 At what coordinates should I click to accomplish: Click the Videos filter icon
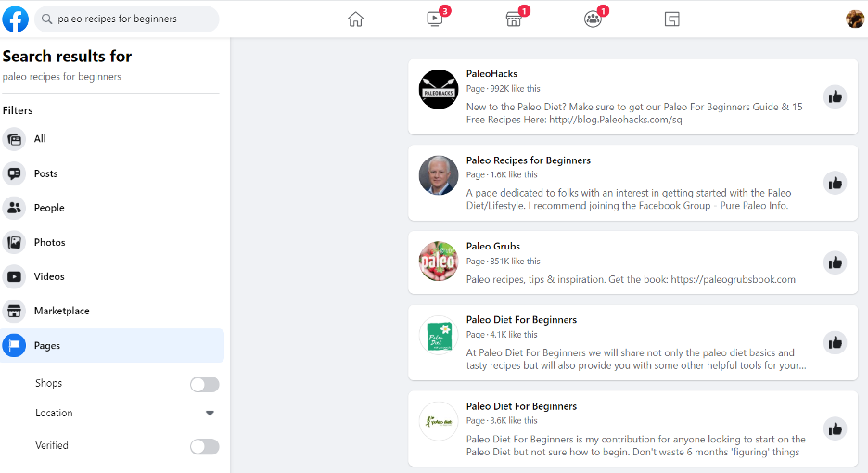(x=15, y=276)
